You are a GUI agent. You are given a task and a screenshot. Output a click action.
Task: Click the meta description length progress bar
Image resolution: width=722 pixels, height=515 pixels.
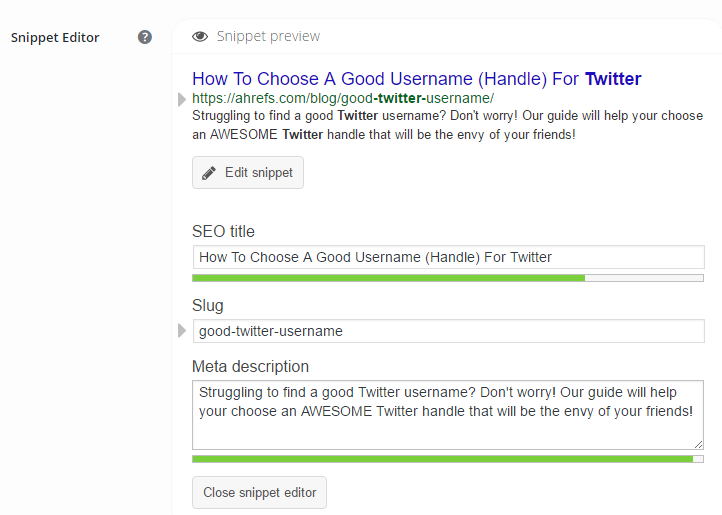click(448, 459)
